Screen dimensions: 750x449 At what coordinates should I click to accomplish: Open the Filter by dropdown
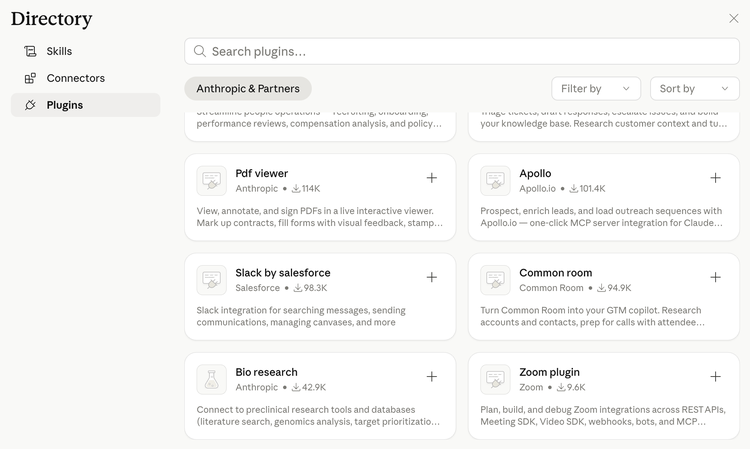[x=596, y=89]
